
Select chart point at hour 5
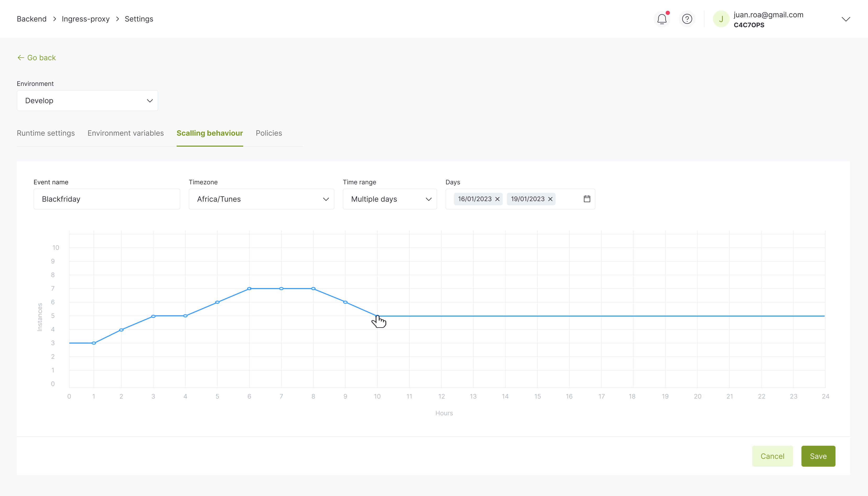point(217,302)
